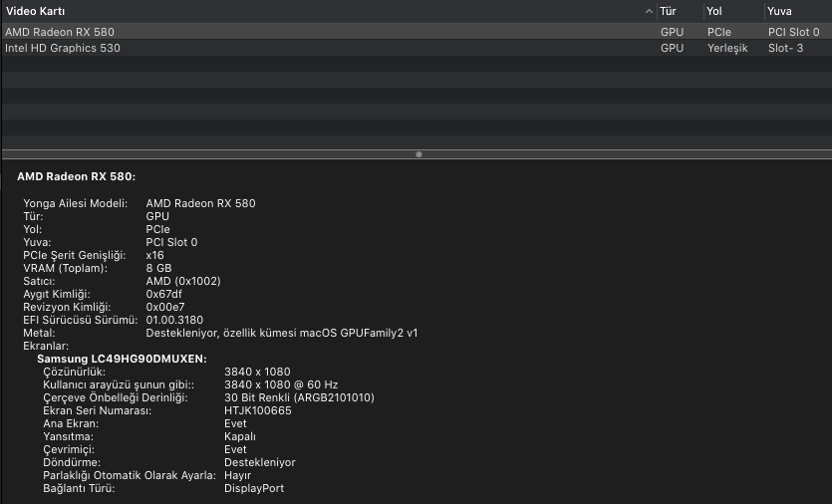Click the split pane divider handle dot

click(x=418, y=154)
